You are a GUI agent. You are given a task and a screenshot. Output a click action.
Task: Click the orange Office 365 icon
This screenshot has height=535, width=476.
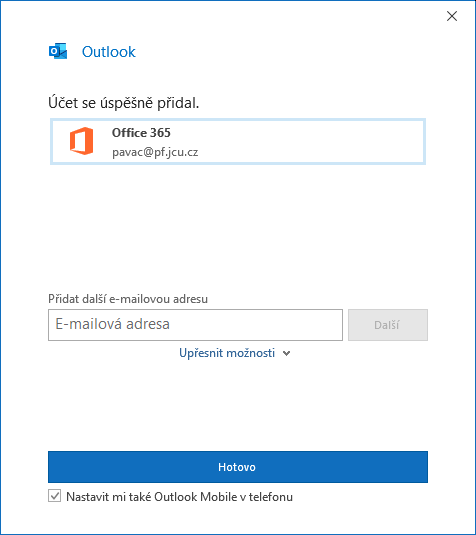[x=82, y=141]
